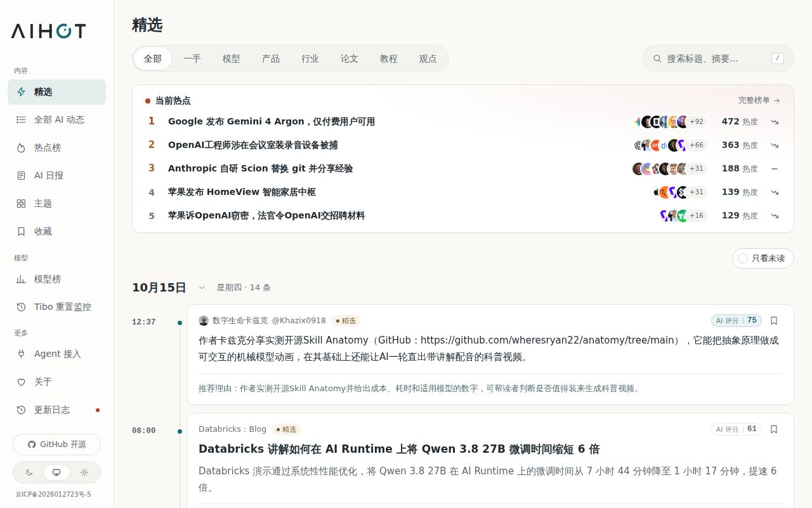The height and width of the screenshot is (508, 812).
Task: Open 主题 grid icon
Action: (21, 204)
